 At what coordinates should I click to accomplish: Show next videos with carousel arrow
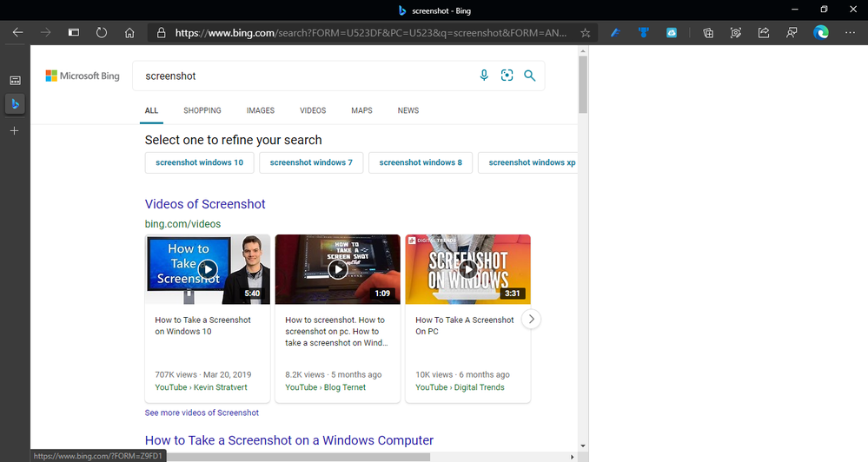click(x=531, y=320)
